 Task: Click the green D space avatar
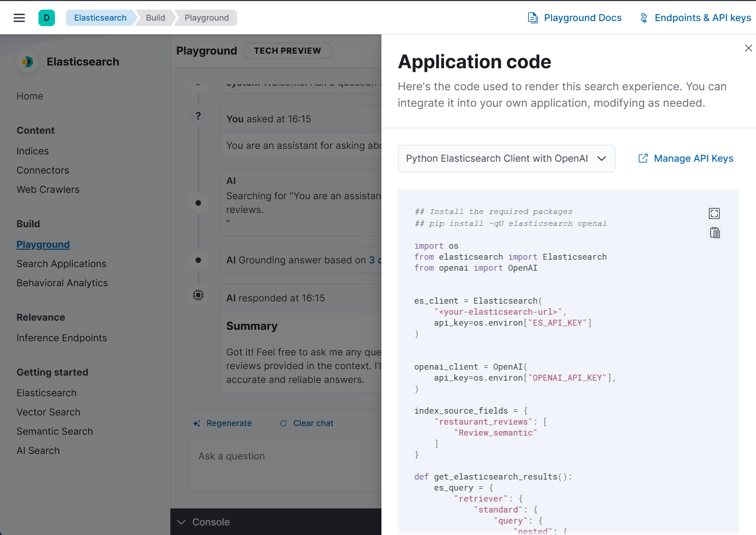pyautogui.click(x=47, y=18)
